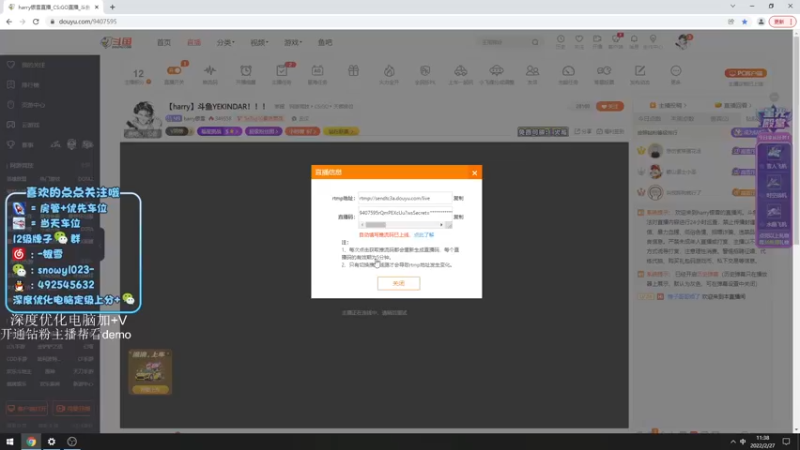Open the 直播 nav item
Screen dimensions: 800x450
coord(194,42)
